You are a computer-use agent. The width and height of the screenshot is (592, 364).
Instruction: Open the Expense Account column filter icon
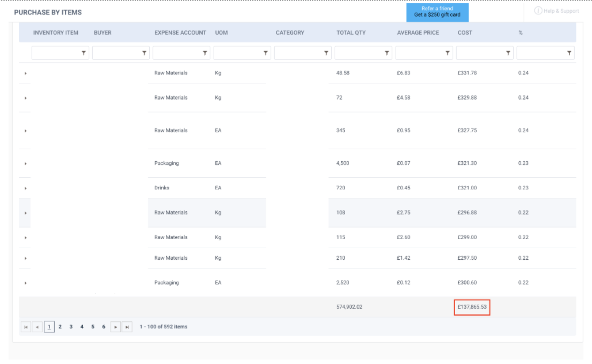[205, 53]
